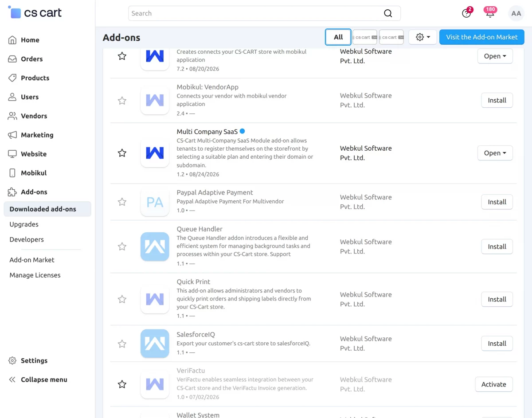Image resolution: width=532 pixels, height=418 pixels.
Task: Toggle favorite star for Quick Print
Action: [x=122, y=299]
